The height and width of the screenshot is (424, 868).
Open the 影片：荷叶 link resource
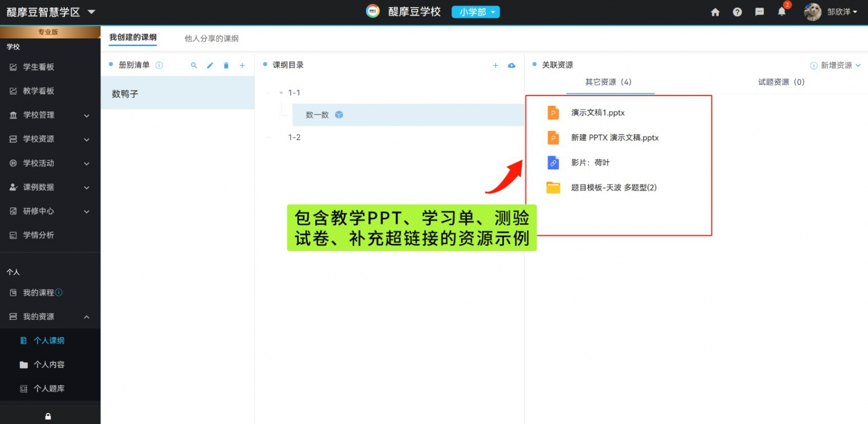coord(590,163)
